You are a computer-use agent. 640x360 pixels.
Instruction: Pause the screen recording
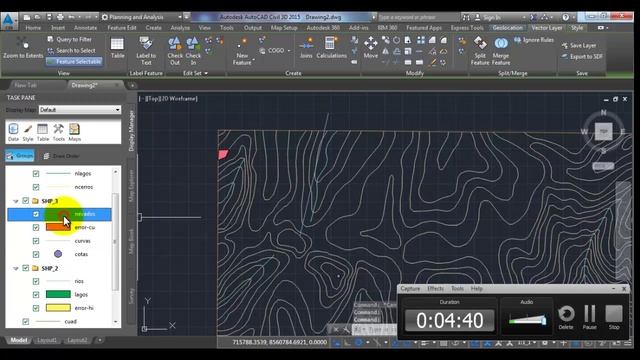(589, 317)
